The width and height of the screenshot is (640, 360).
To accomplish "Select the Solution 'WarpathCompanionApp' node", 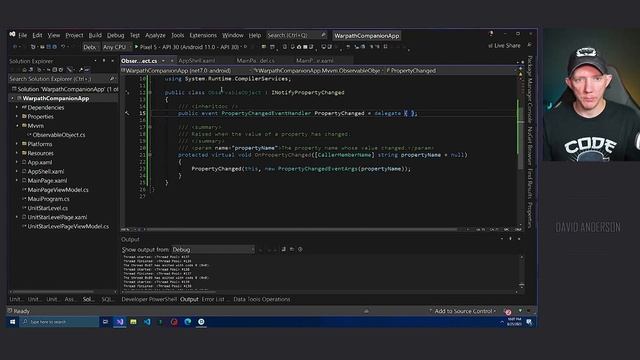I will 64,89.
